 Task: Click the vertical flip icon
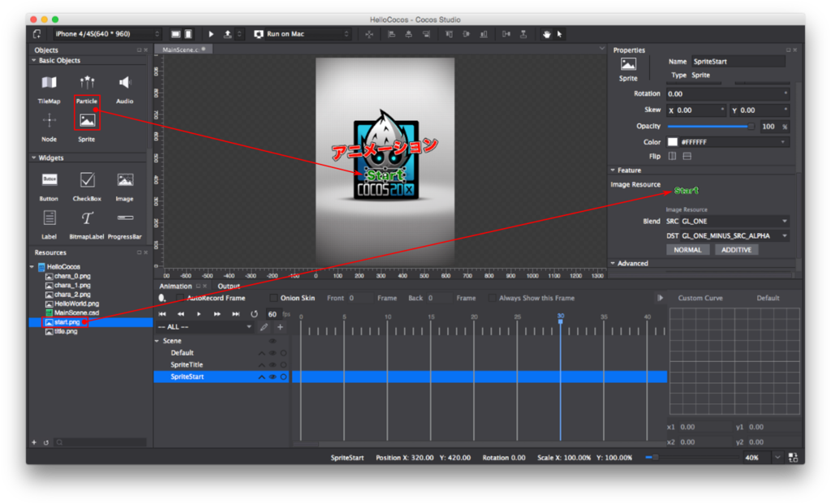[x=687, y=156]
